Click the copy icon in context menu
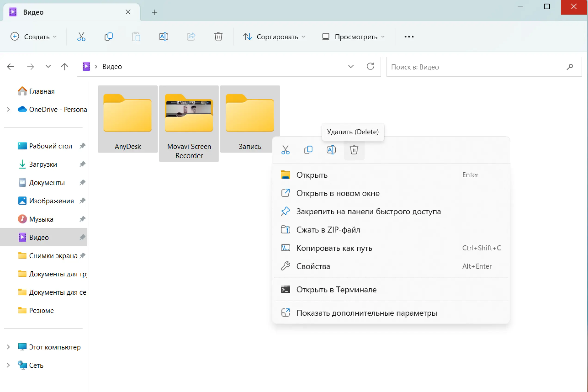Viewport: 588px width, 392px height. point(308,150)
